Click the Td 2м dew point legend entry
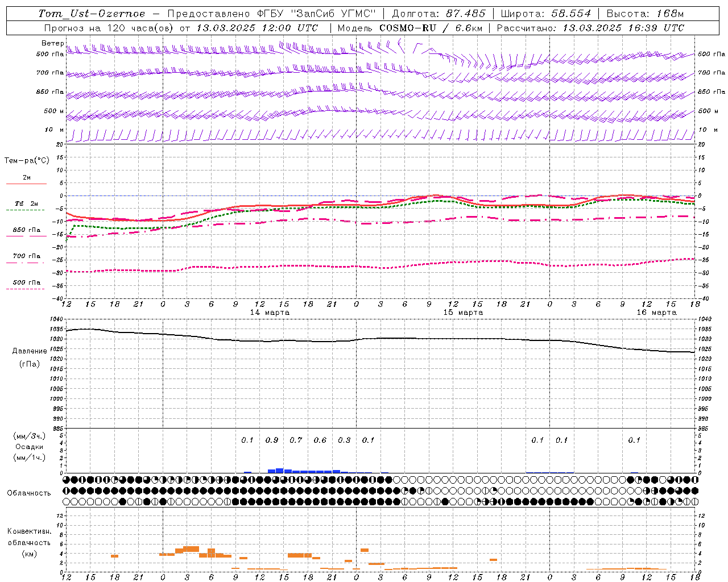This screenshot has height=582, width=728. (26, 203)
